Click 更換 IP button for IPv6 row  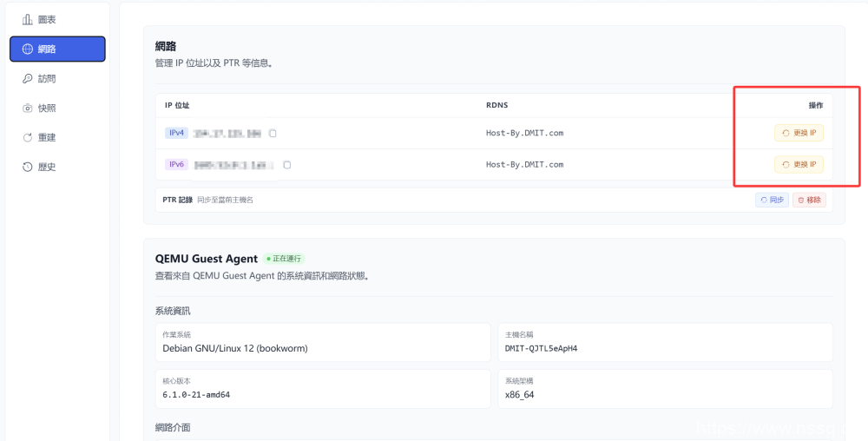[799, 165]
